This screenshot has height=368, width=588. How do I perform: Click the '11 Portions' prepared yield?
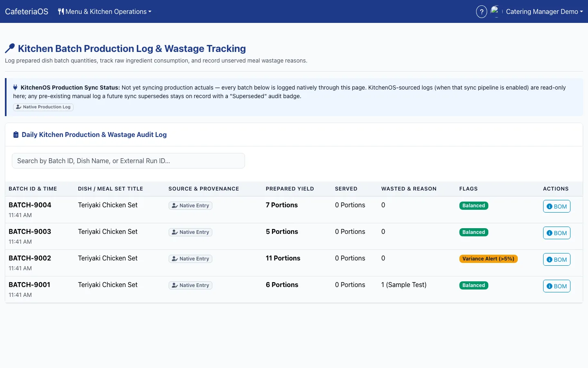pos(283,258)
